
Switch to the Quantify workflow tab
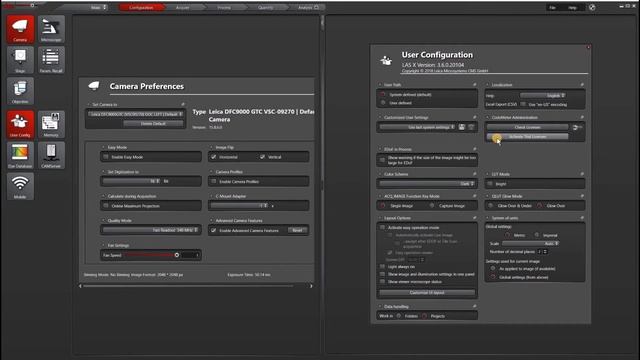[x=265, y=7]
